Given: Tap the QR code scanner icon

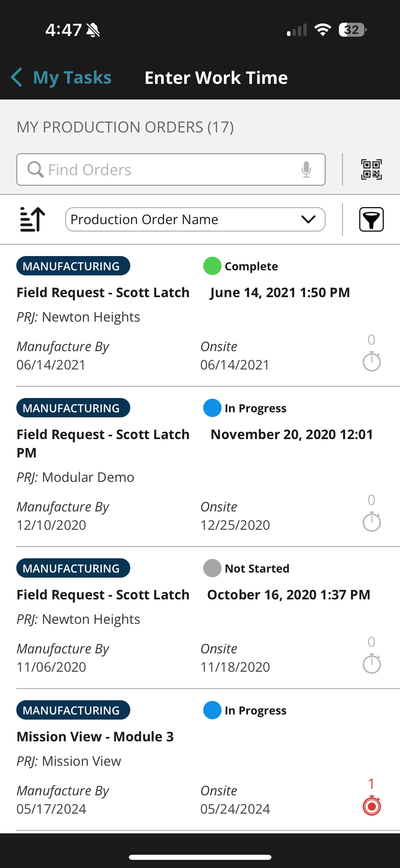Looking at the screenshot, I should (x=371, y=169).
